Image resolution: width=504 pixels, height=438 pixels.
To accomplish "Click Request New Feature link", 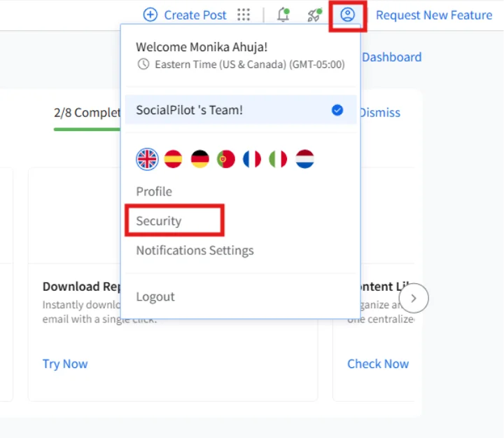I will [x=434, y=15].
